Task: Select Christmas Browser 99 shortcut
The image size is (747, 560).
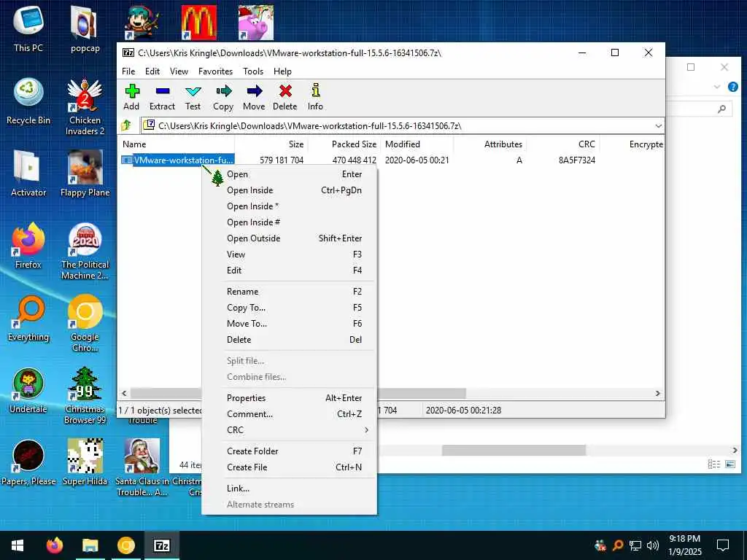Action: (85, 396)
